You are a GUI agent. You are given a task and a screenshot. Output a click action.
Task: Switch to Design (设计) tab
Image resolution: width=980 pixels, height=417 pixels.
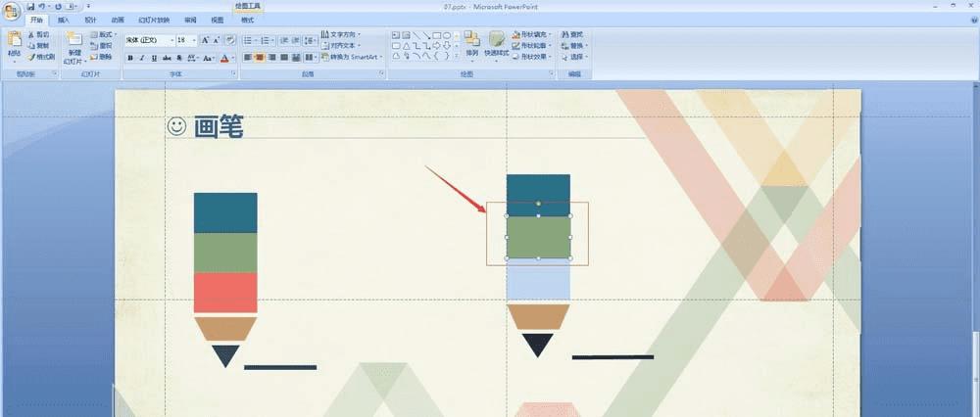(90, 20)
